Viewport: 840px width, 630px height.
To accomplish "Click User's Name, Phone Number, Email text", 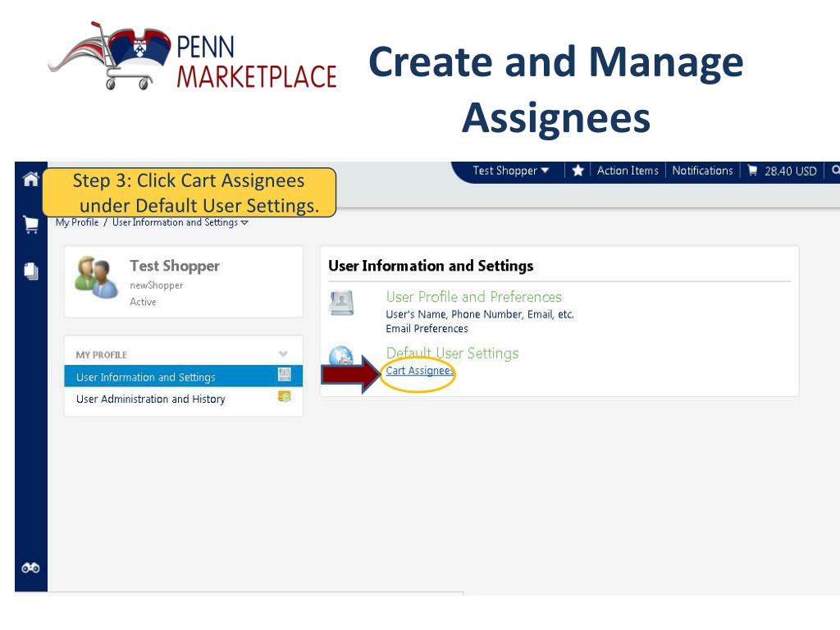I will pyautogui.click(x=479, y=314).
